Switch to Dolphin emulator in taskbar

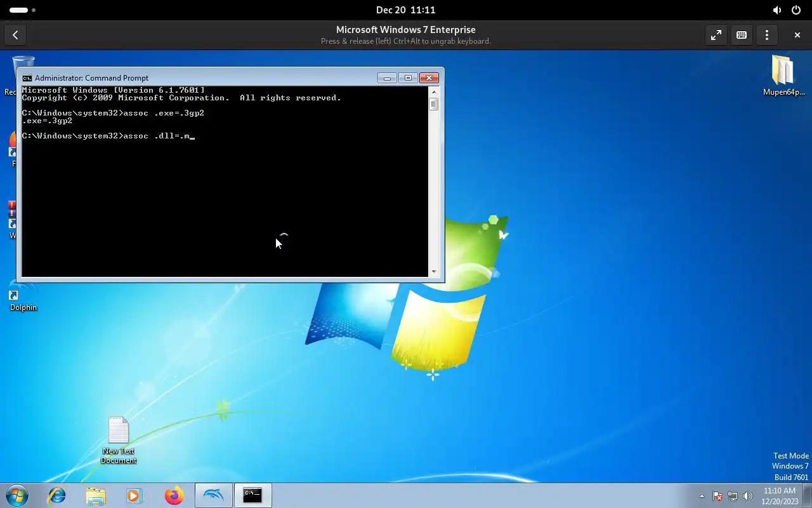pos(213,495)
